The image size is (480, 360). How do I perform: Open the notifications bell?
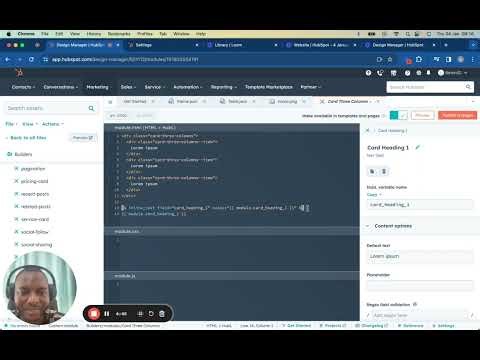pyautogui.click(x=429, y=73)
